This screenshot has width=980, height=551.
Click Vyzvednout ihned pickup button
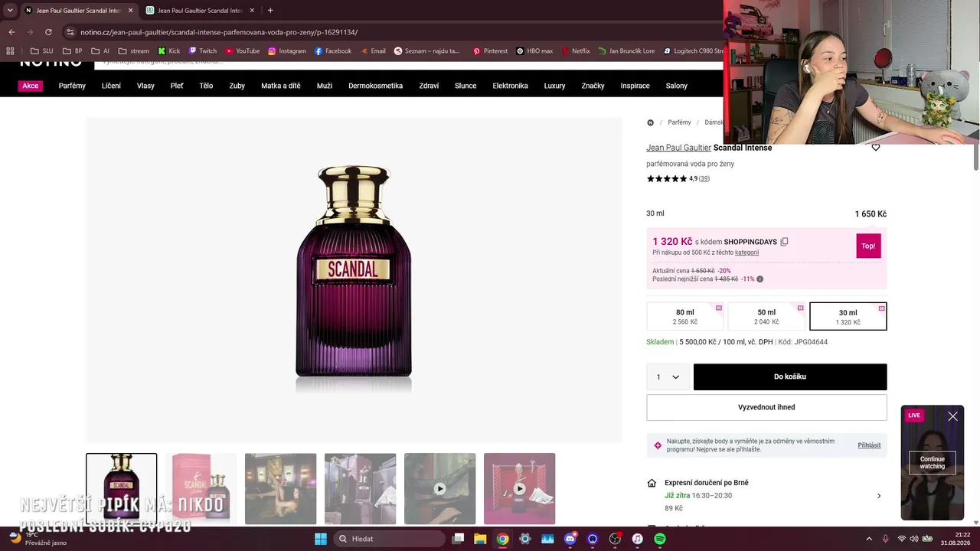point(766,407)
